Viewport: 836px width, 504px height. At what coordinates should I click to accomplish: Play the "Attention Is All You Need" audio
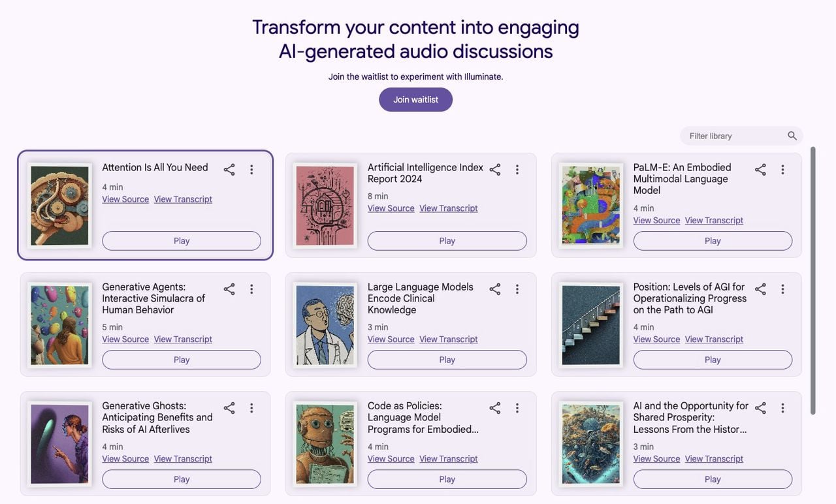click(181, 240)
